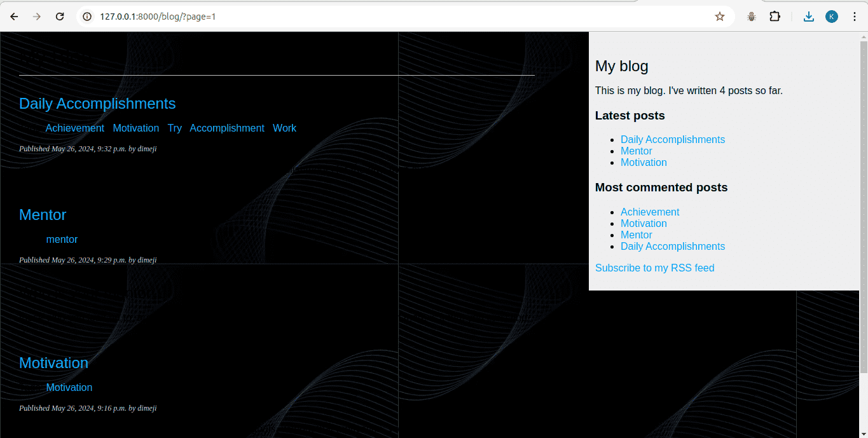View site information icon in address bar

pos(88,17)
